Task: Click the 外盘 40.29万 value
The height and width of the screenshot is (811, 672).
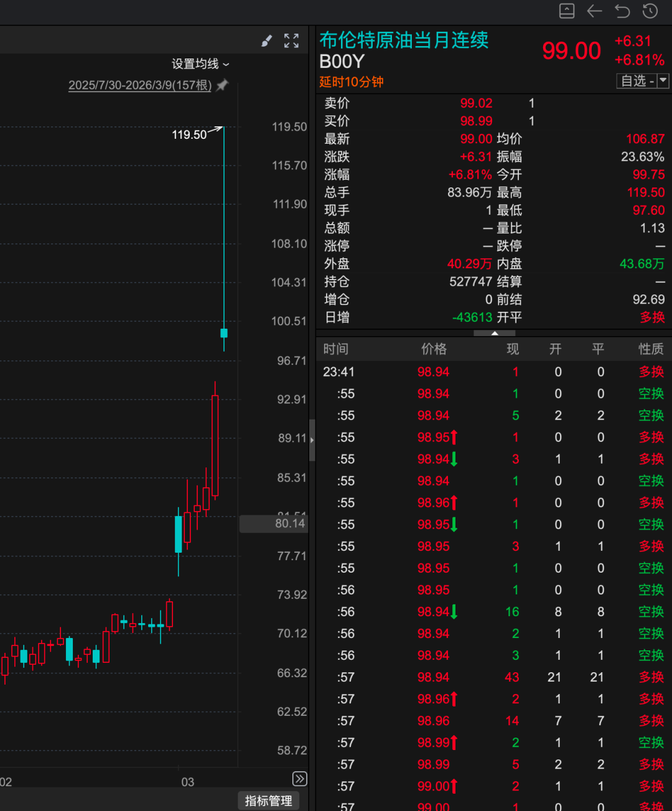Action: (x=470, y=264)
